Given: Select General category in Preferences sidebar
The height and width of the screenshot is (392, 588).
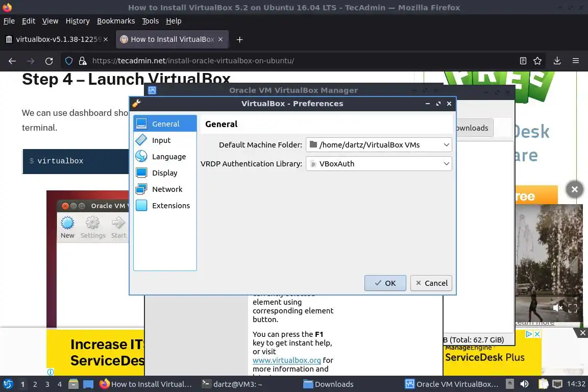Looking at the screenshot, I should click(165, 124).
